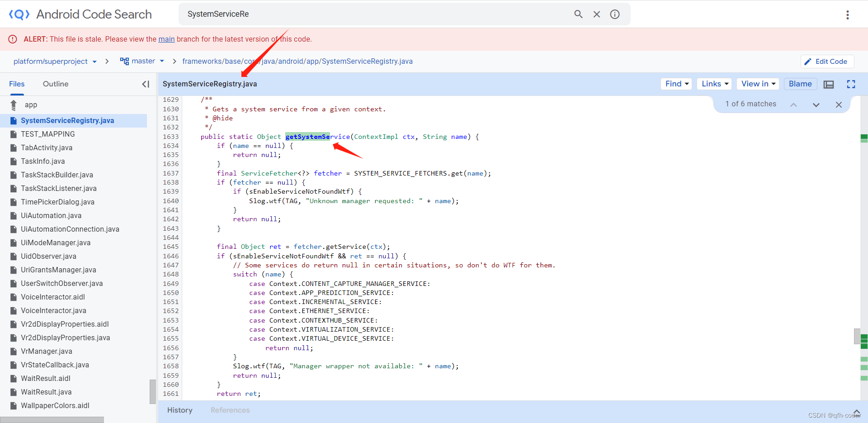Open the References tab
868x423 pixels.
tap(230, 410)
